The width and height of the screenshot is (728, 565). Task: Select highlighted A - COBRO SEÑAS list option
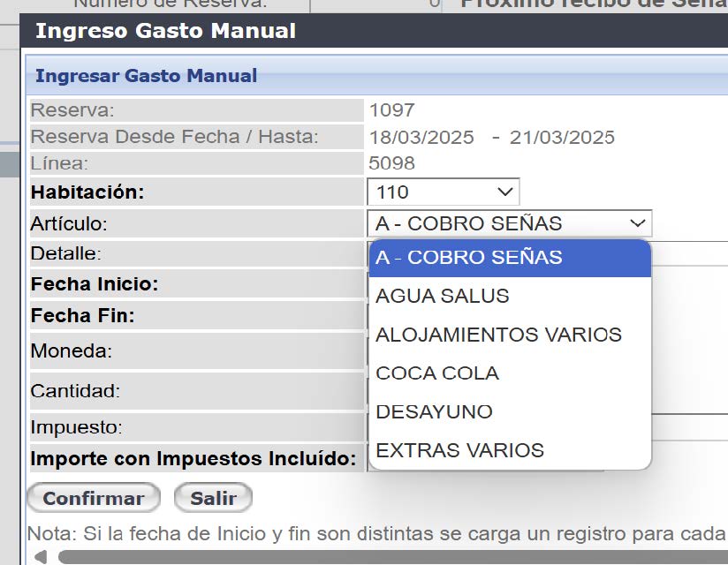click(x=510, y=258)
